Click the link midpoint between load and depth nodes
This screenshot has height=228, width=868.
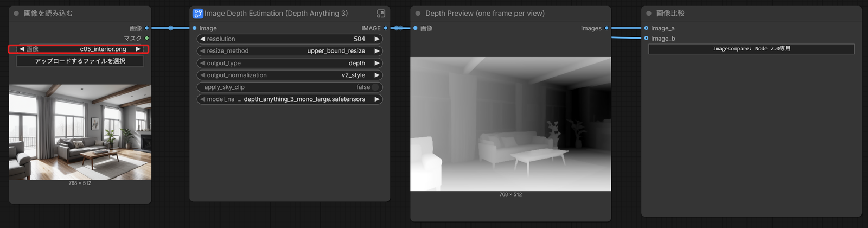[x=171, y=28]
